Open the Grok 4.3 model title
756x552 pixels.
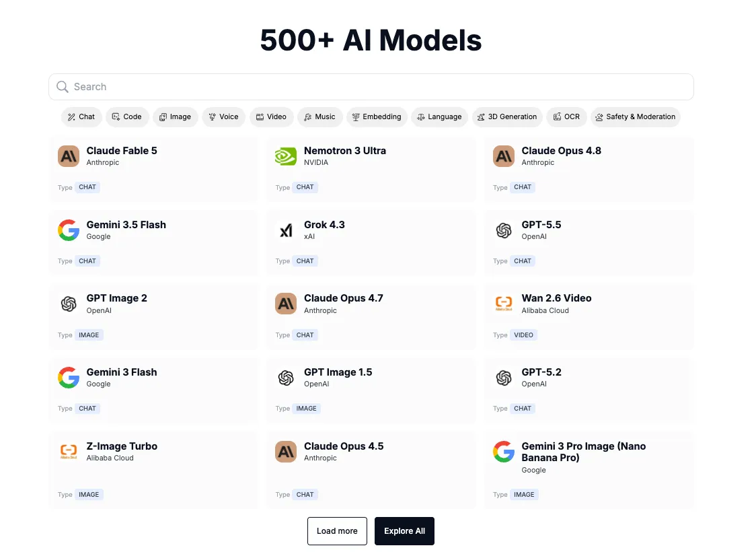[x=324, y=224]
